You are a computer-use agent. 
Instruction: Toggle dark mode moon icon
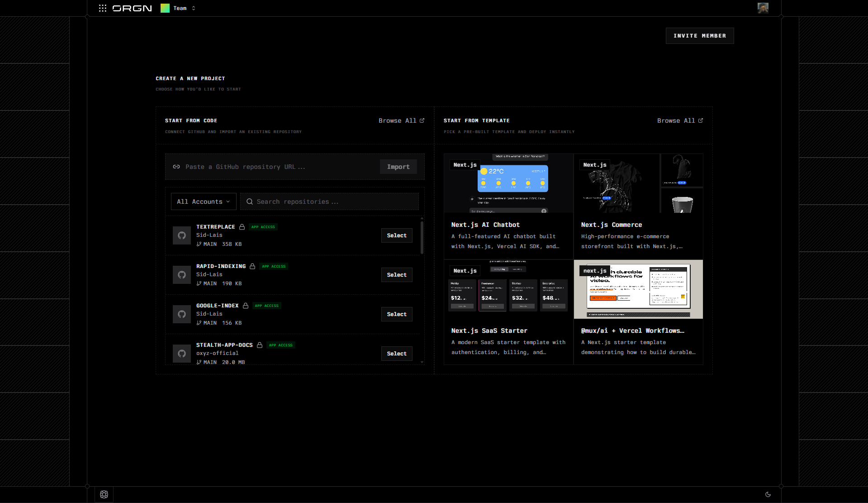768,494
